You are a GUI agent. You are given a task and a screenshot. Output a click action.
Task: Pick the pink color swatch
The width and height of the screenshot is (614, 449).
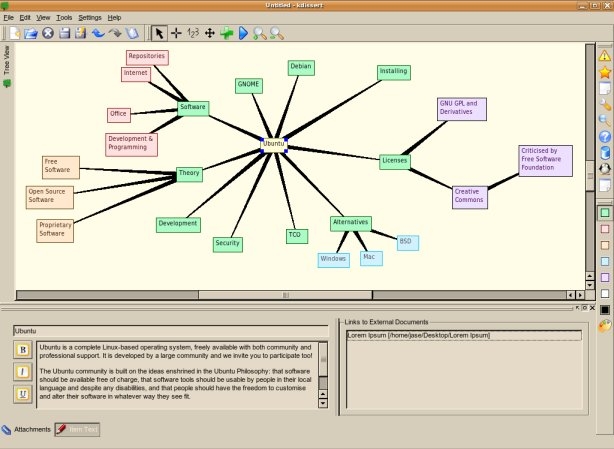click(x=605, y=229)
